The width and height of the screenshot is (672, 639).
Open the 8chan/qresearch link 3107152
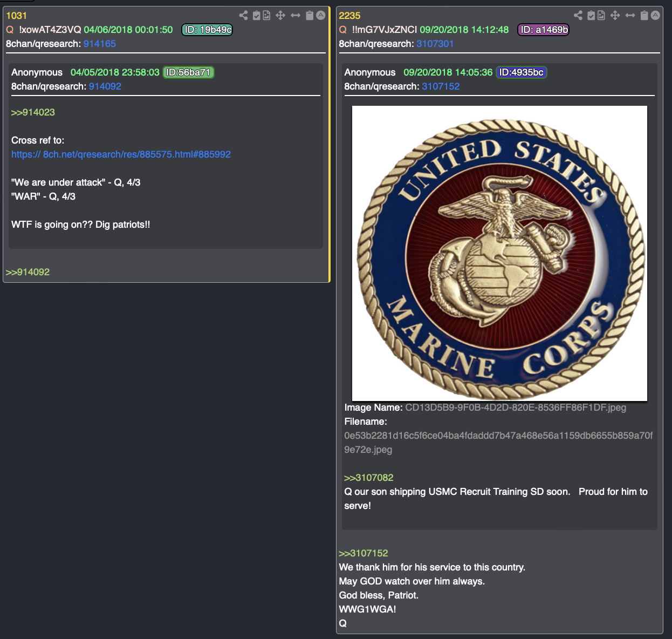pos(441,86)
